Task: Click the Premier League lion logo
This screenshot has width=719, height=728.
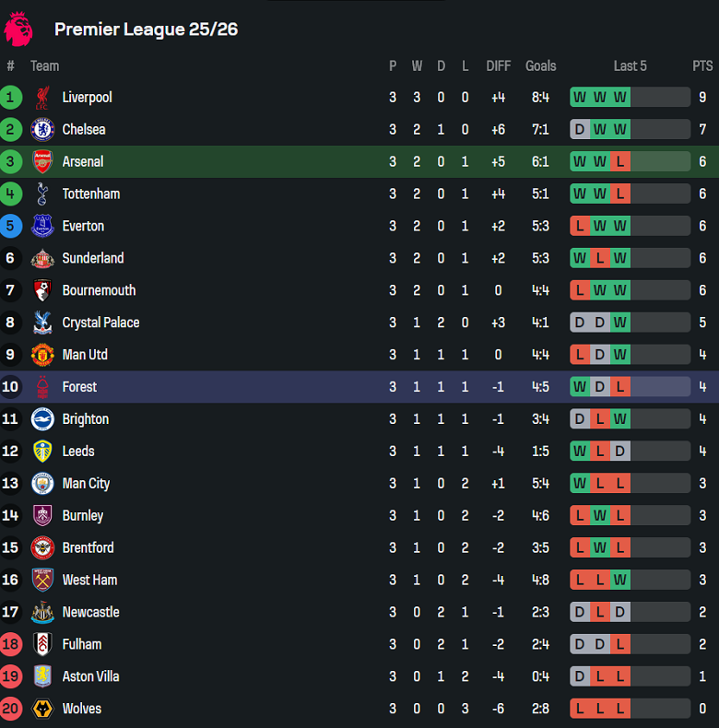Action: click(18, 29)
